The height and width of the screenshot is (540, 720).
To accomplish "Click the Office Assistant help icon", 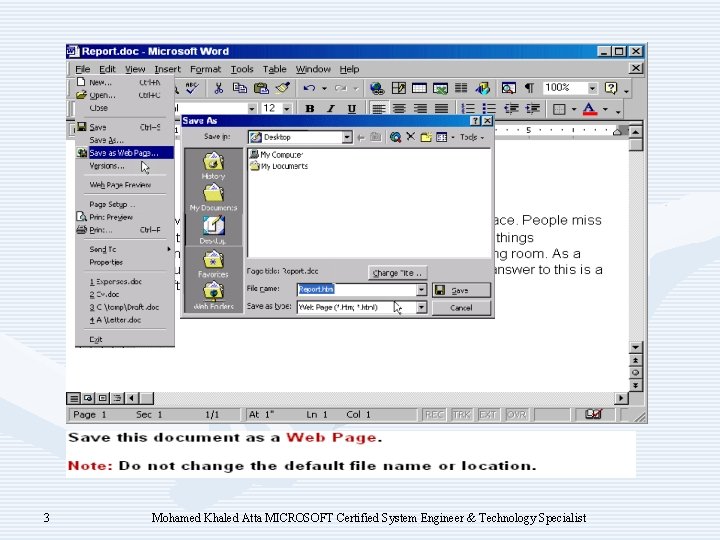I will click(611, 88).
